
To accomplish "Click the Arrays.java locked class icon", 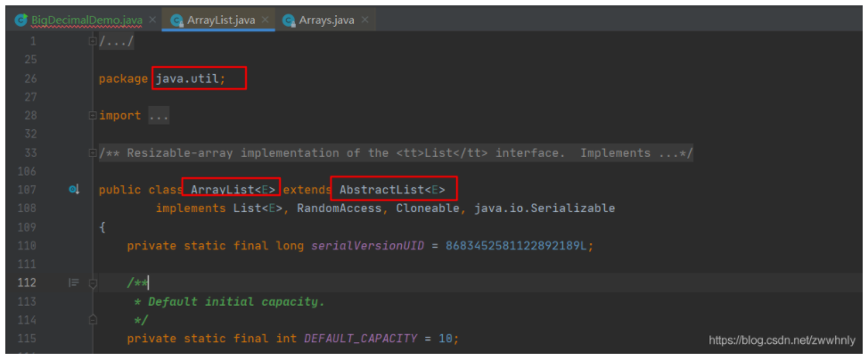I will coord(289,20).
